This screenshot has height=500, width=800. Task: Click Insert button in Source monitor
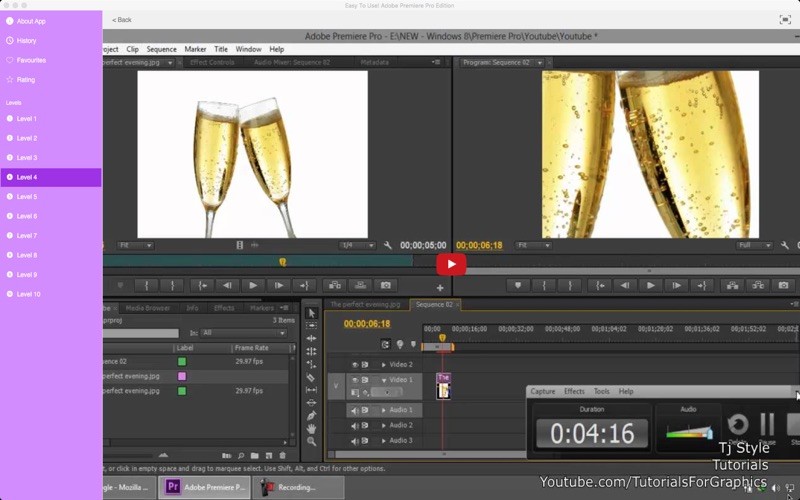click(335, 286)
